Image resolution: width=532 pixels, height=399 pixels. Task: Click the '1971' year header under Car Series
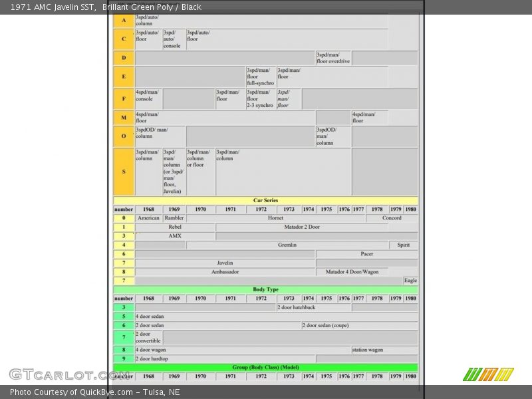[230, 209]
